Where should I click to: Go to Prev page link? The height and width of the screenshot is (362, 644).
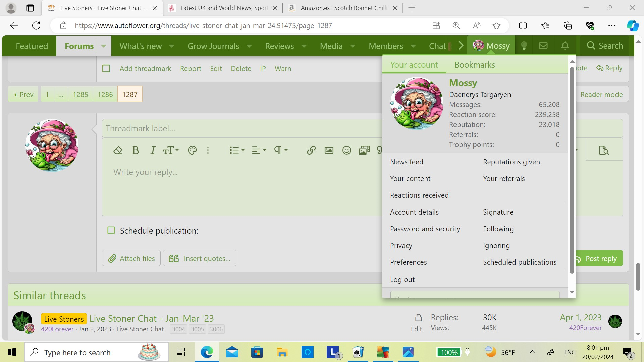point(23,94)
